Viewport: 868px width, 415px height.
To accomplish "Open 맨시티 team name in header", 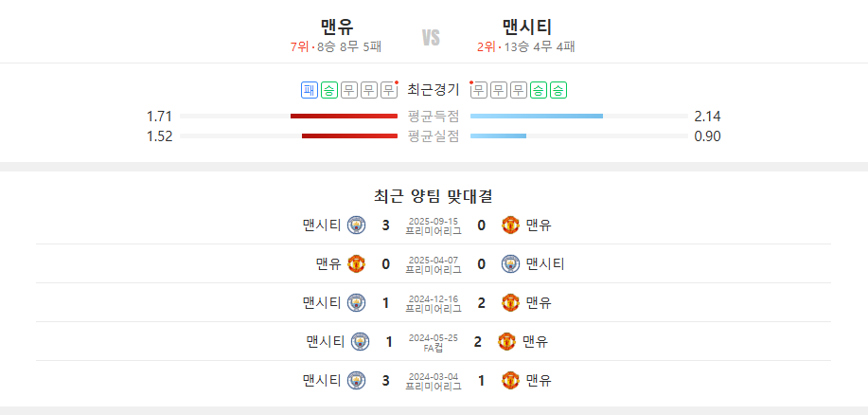I will coord(527,26).
